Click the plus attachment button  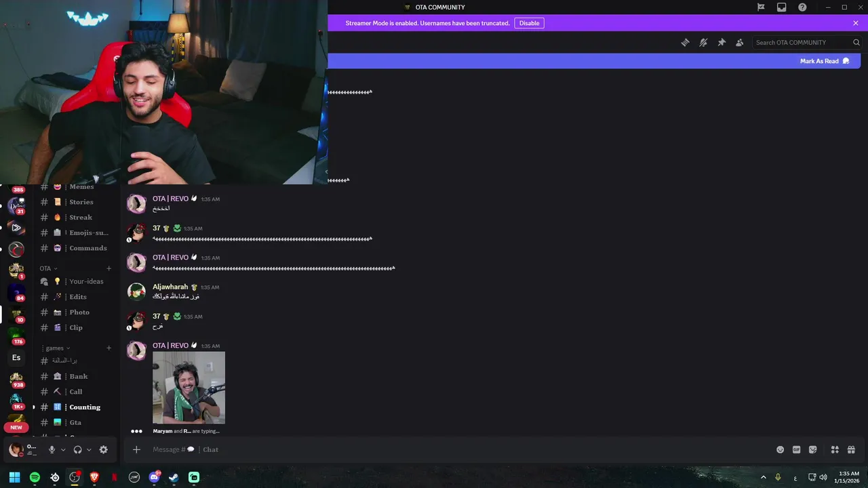tap(136, 449)
